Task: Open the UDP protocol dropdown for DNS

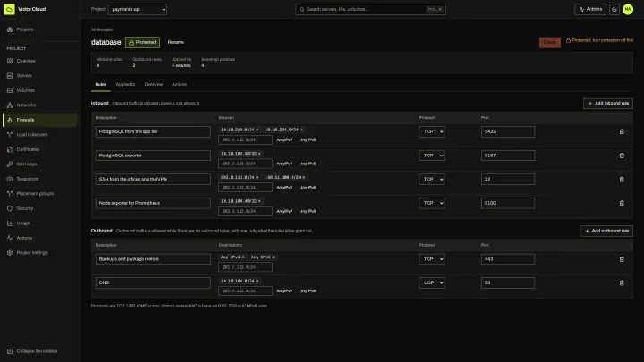Action: (x=432, y=282)
